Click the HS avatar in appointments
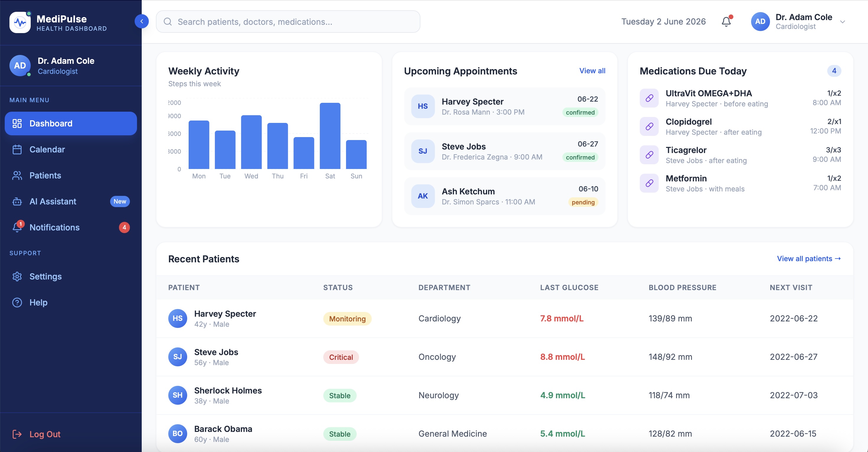Viewport: 868px width, 452px height. (x=422, y=106)
